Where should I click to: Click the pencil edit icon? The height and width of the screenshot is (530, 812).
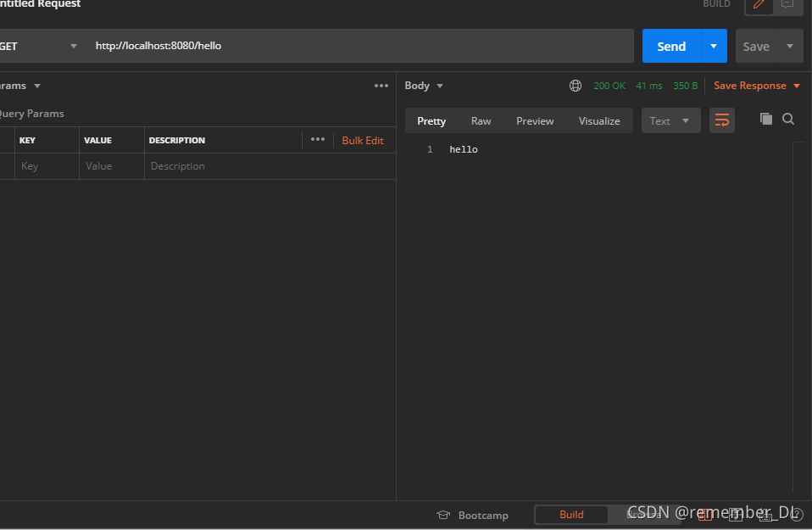[x=759, y=4]
